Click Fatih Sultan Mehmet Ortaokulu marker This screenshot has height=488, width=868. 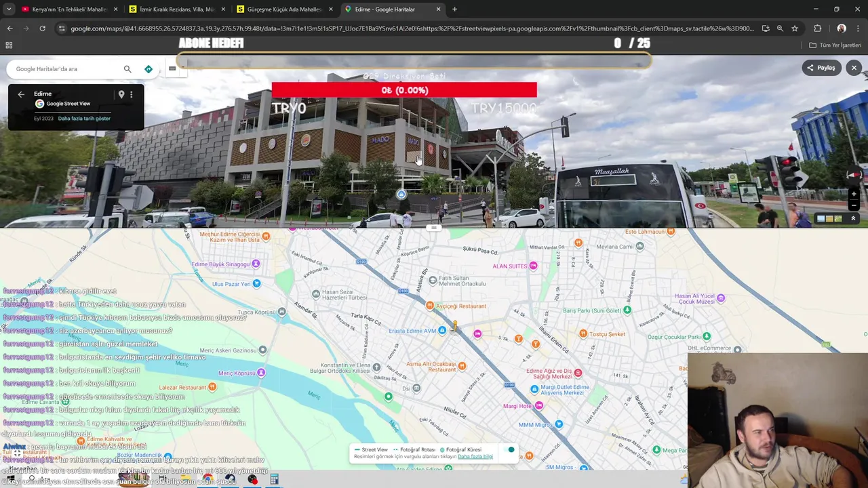click(431, 281)
